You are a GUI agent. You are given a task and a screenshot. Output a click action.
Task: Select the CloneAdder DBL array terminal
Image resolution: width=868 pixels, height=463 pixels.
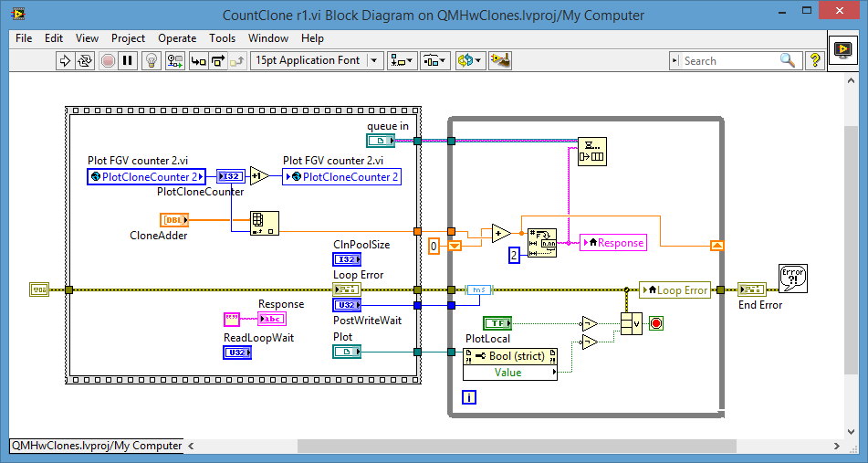173,220
